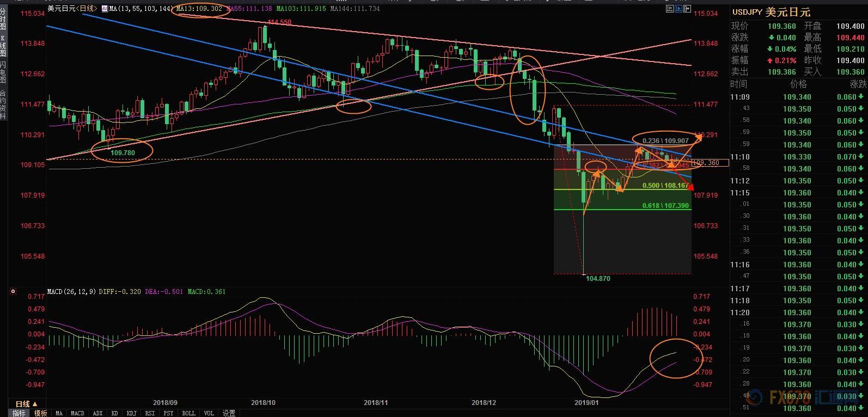Switch to the K线图 sidebar tab
The width and height of the screenshot is (868, 417).
(3, 46)
